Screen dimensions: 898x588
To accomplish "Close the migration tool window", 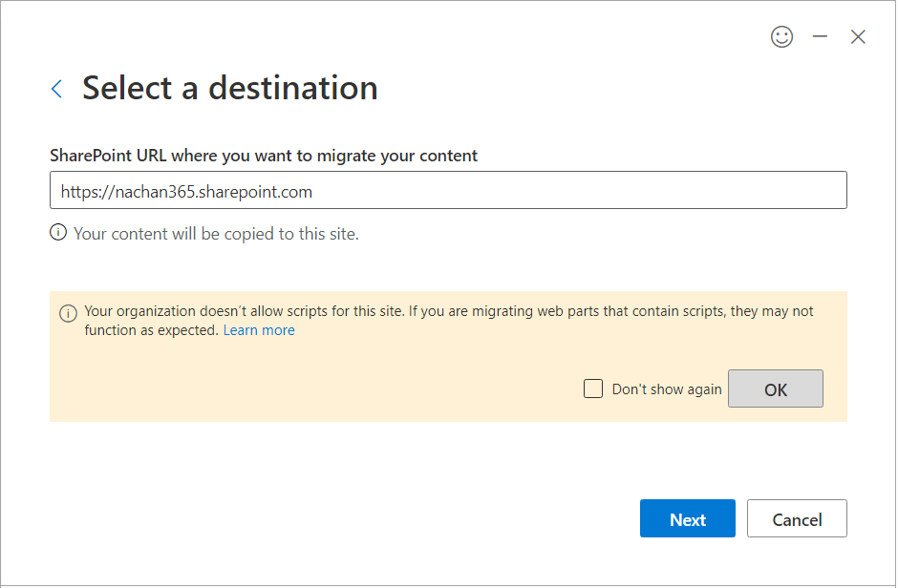I will point(858,37).
